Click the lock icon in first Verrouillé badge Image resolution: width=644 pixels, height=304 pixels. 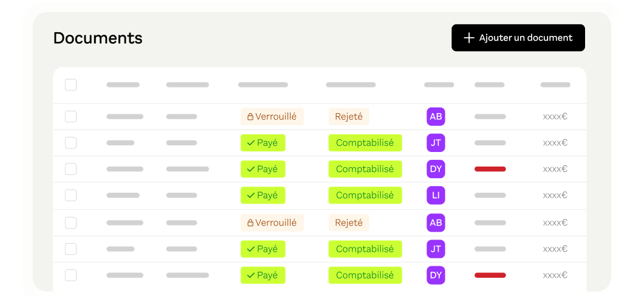click(x=250, y=117)
